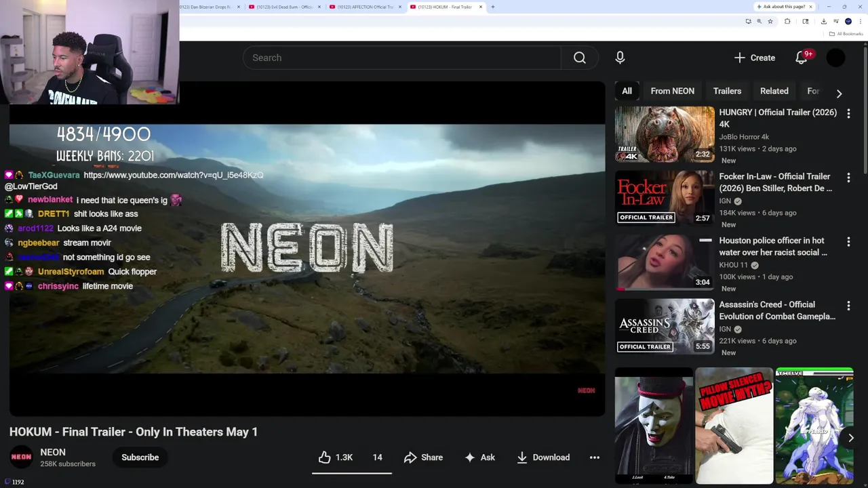Select the From NEON filter chip
The height and width of the screenshot is (488, 868).
(672, 91)
